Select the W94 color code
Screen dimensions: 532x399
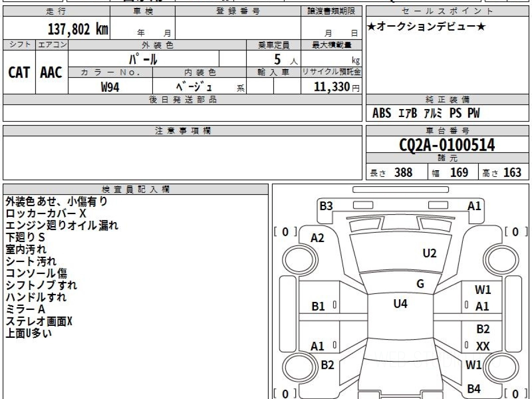point(110,87)
